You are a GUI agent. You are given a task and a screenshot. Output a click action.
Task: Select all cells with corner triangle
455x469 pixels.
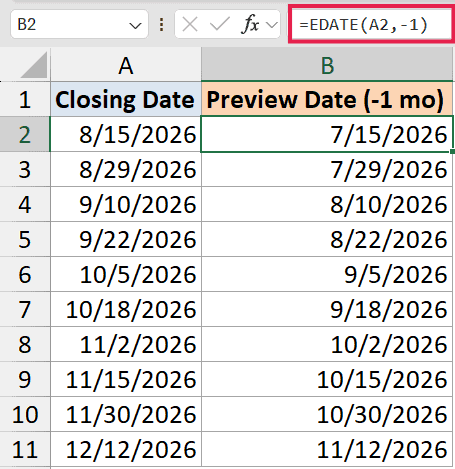click(33, 65)
